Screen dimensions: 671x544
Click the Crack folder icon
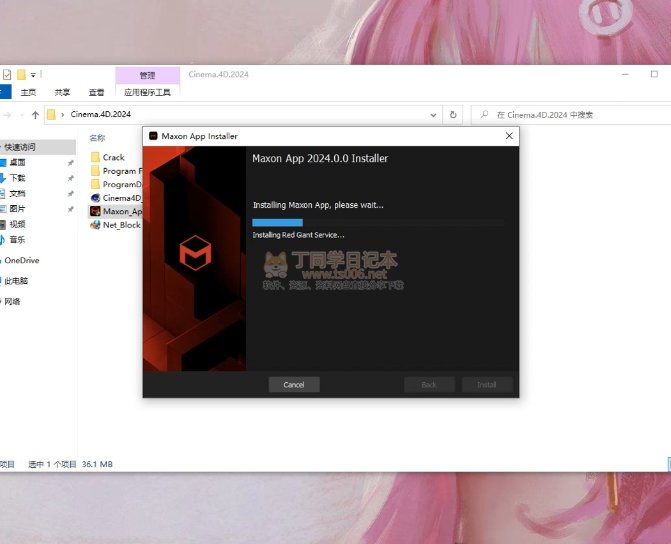pyautogui.click(x=95, y=157)
